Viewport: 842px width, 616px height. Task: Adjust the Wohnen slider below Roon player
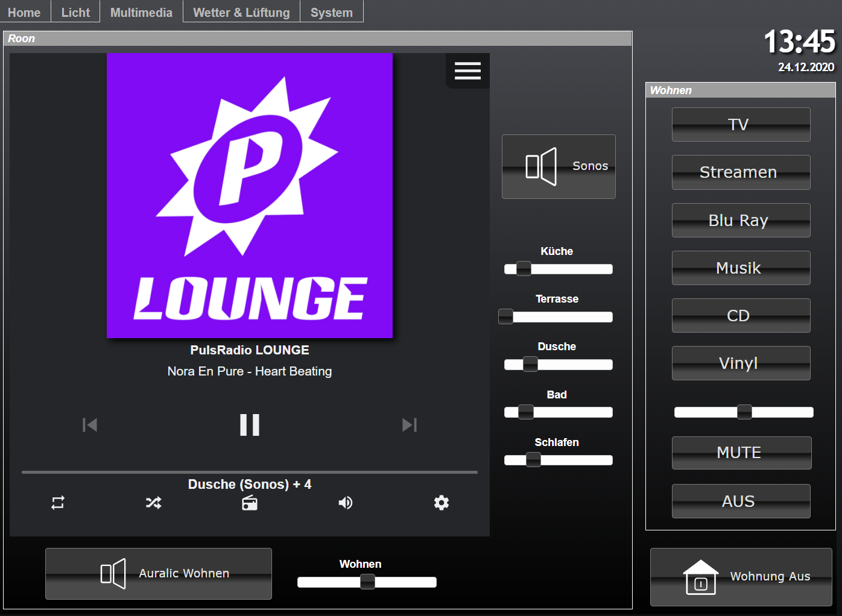point(367,582)
